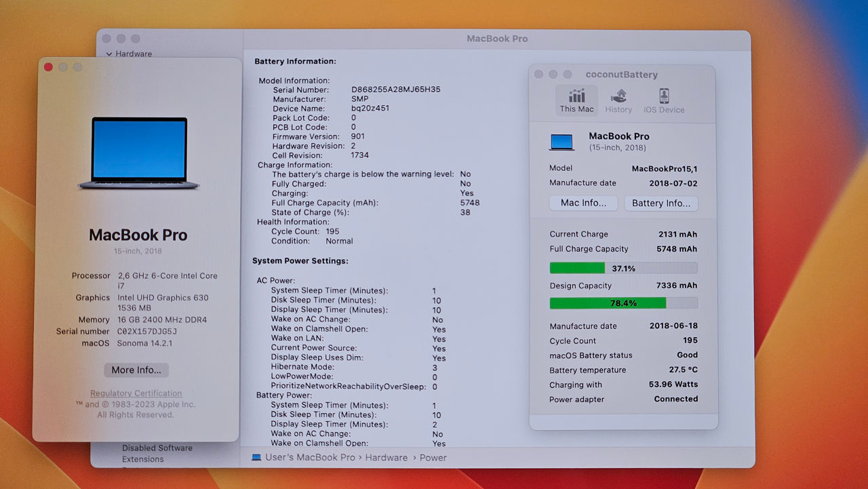Image resolution: width=868 pixels, height=489 pixels.
Task: Close the About This Mac window
Action: click(x=48, y=67)
